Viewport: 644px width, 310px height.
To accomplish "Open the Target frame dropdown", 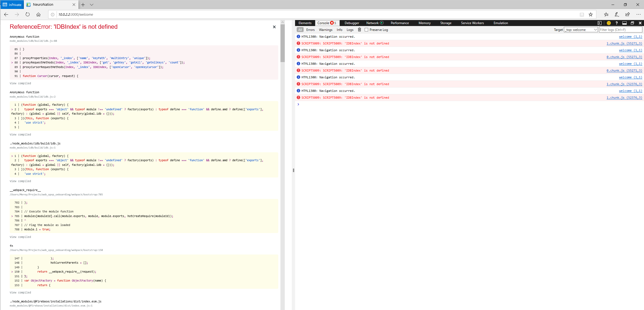I will click(x=581, y=30).
